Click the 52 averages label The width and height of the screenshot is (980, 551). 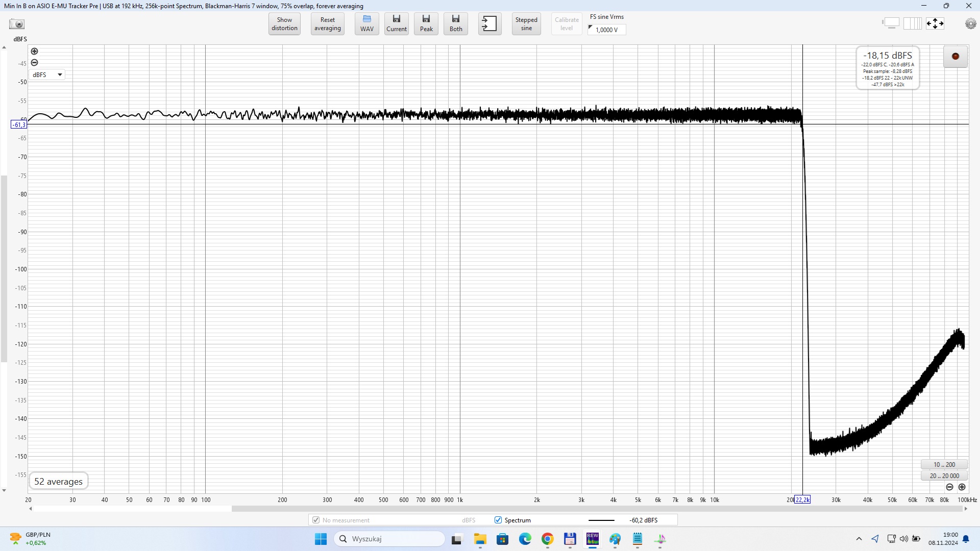[x=58, y=482]
